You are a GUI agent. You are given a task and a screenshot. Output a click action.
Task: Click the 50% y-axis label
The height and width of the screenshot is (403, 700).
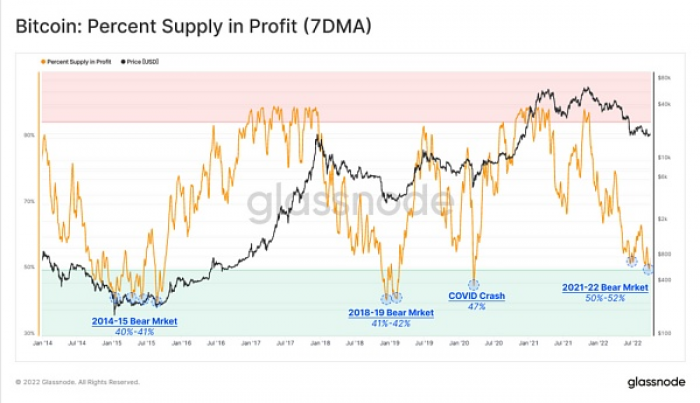coord(29,267)
